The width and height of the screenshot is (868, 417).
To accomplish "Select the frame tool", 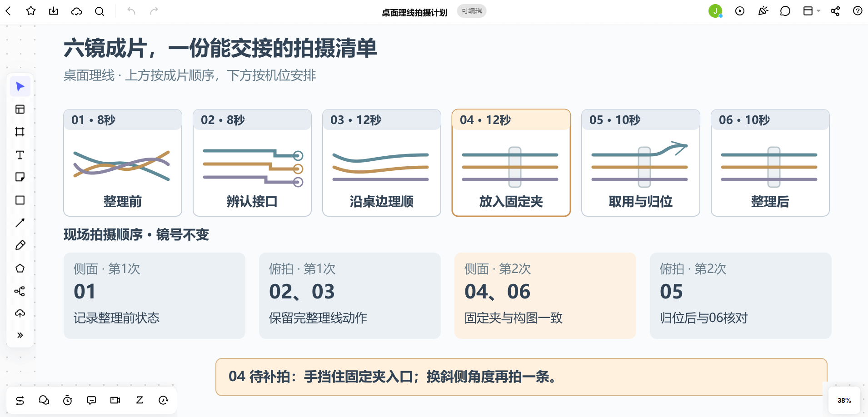I will point(20,132).
